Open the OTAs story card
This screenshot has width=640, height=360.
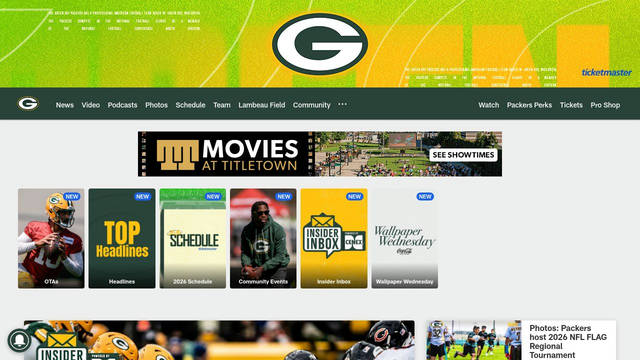(51, 238)
